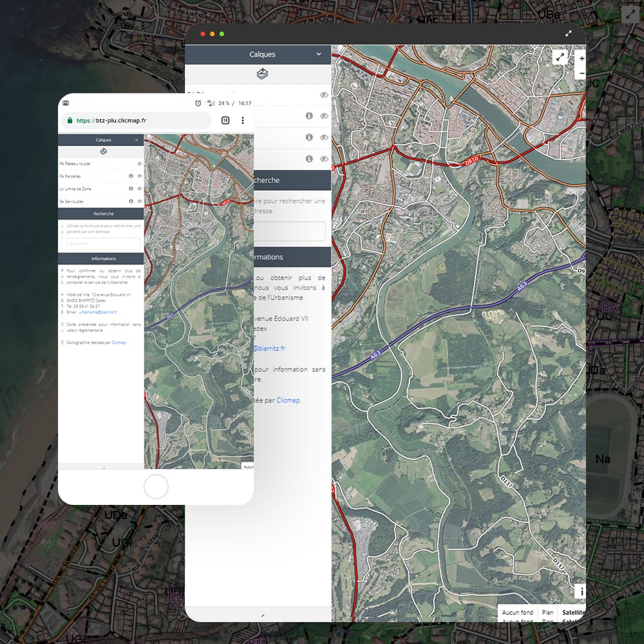Viewport: 644px width, 644px height.
Task: Click the map attribution 'i' button
Action: (x=580, y=591)
